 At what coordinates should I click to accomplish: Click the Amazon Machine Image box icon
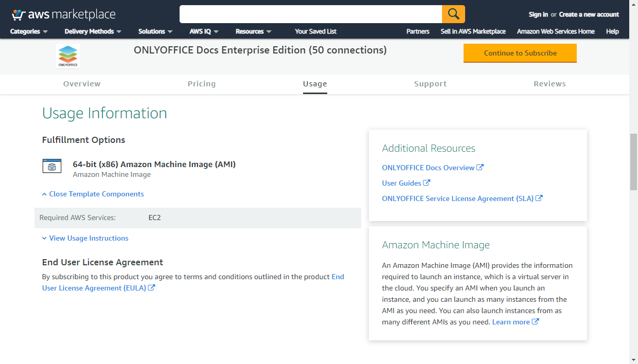[51, 166]
